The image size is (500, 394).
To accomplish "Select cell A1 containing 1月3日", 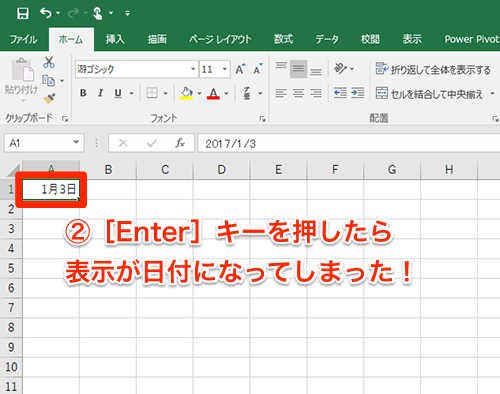I will point(51,190).
